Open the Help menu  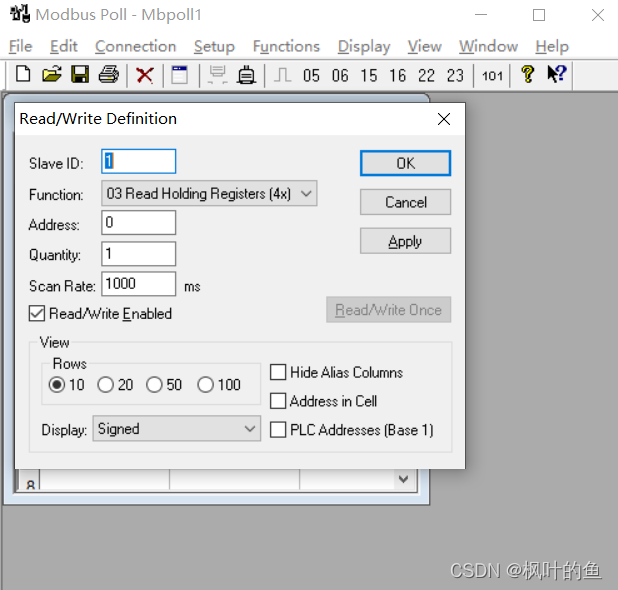click(x=552, y=47)
